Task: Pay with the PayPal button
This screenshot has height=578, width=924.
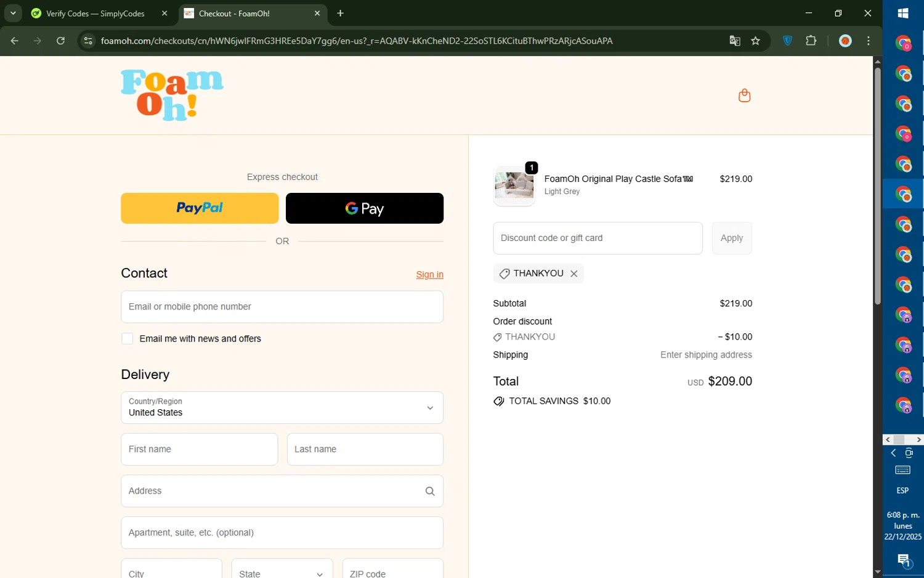Action: (x=200, y=208)
